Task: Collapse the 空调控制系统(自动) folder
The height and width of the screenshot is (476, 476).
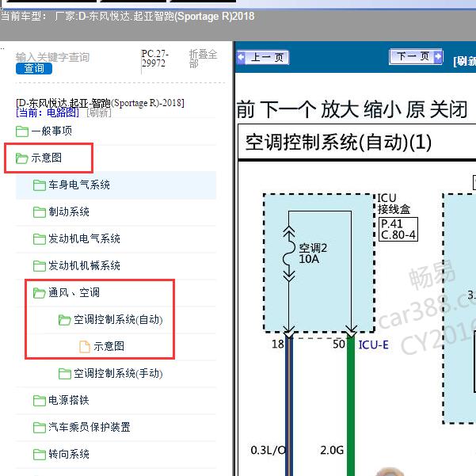Action: (x=118, y=319)
